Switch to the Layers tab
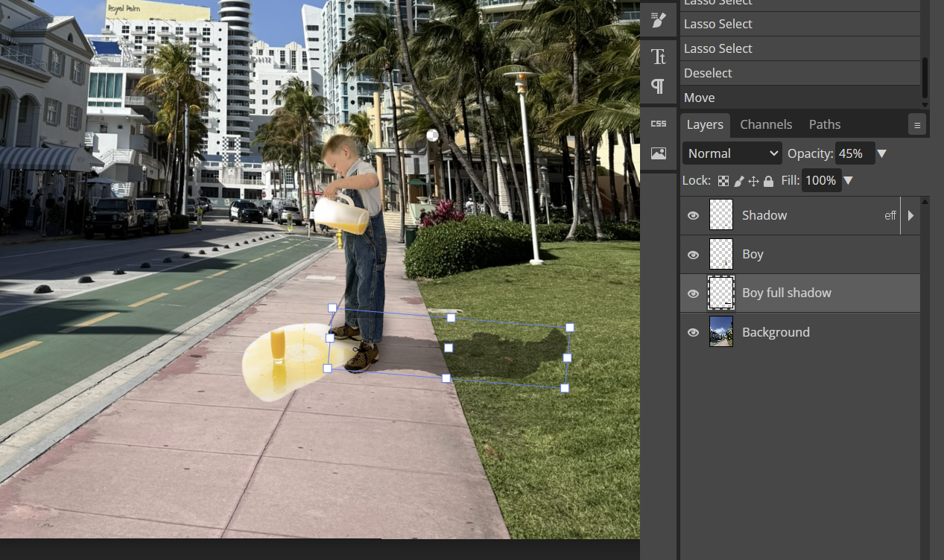The height and width of the screenshot is (560, 944). pyautogui.click(x=705, y=124)
